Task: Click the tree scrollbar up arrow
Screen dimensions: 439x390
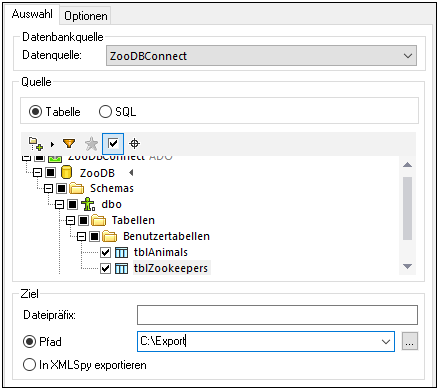Action: (x=407, y=165)
